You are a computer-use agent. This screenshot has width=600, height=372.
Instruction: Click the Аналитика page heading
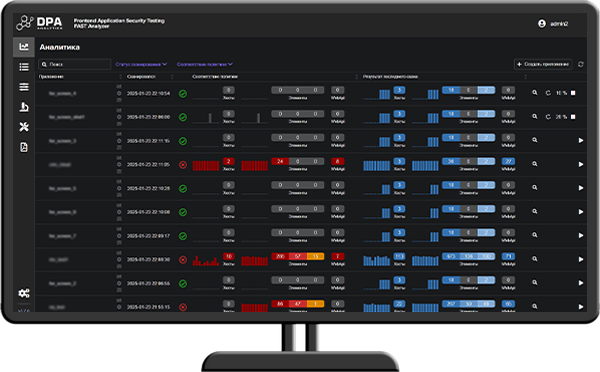60,47
